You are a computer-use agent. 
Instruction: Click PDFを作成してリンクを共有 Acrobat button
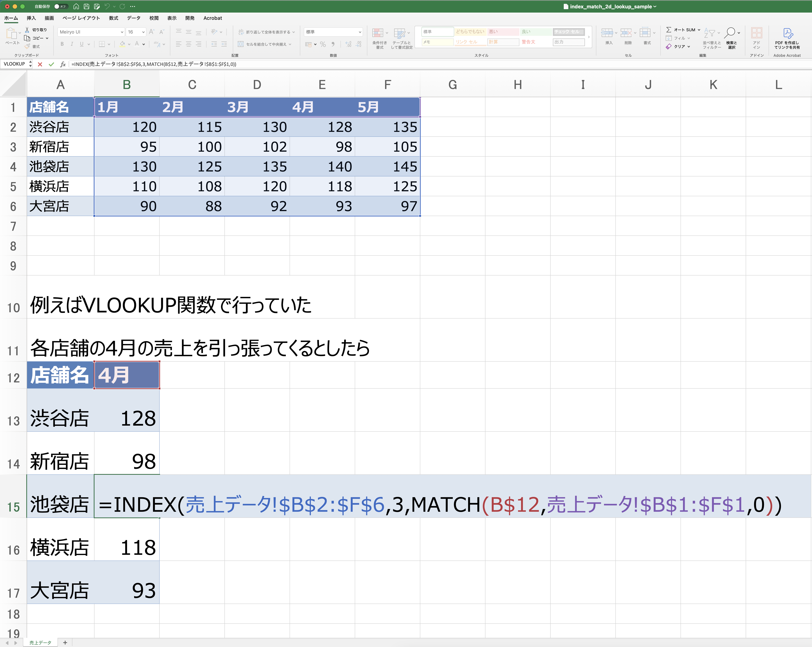point(787,38)
